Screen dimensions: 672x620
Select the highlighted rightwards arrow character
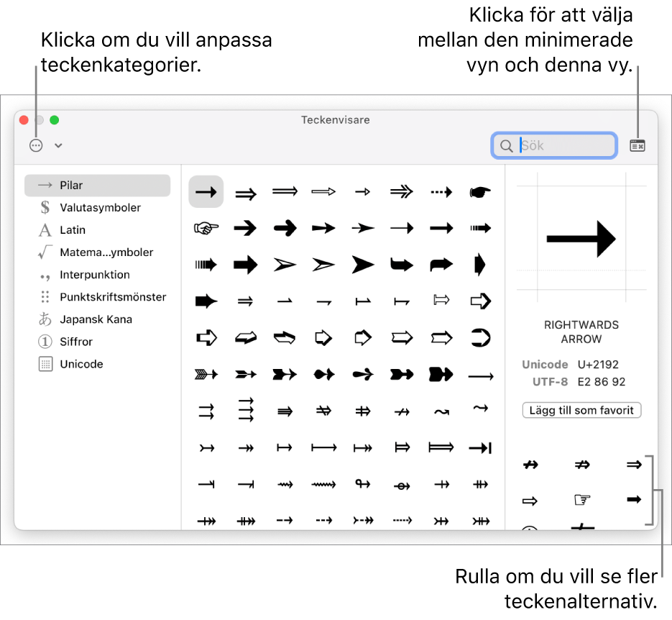[206, 191]
